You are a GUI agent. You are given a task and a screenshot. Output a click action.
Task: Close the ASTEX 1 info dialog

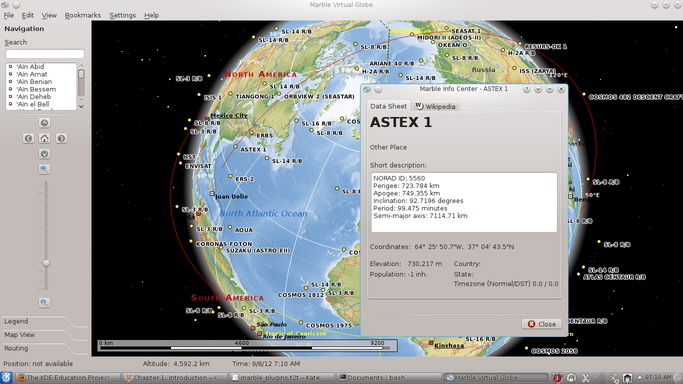541,324
